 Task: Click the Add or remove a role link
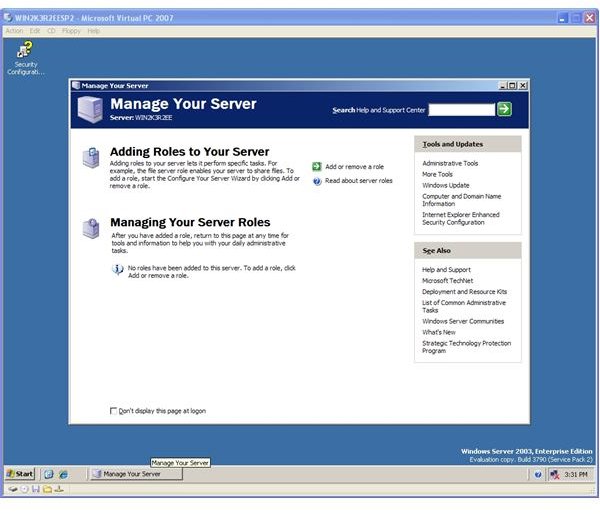coord(354,167)
